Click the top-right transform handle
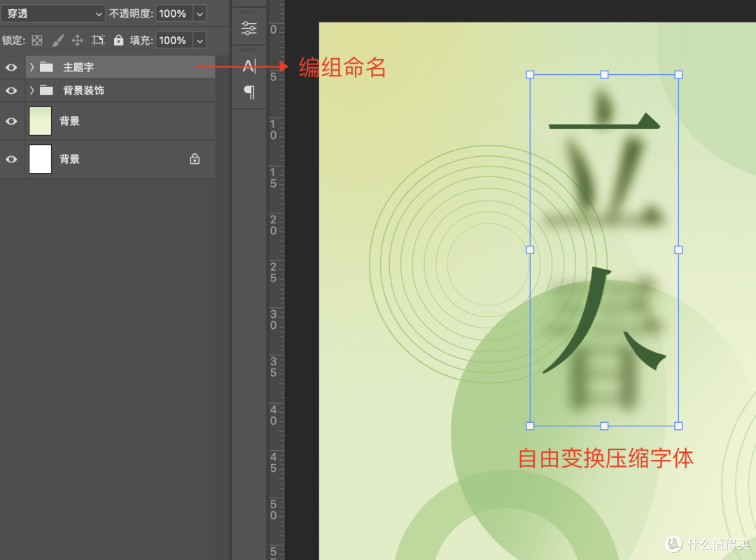This screenshot has height=560, width=756. 678,75
